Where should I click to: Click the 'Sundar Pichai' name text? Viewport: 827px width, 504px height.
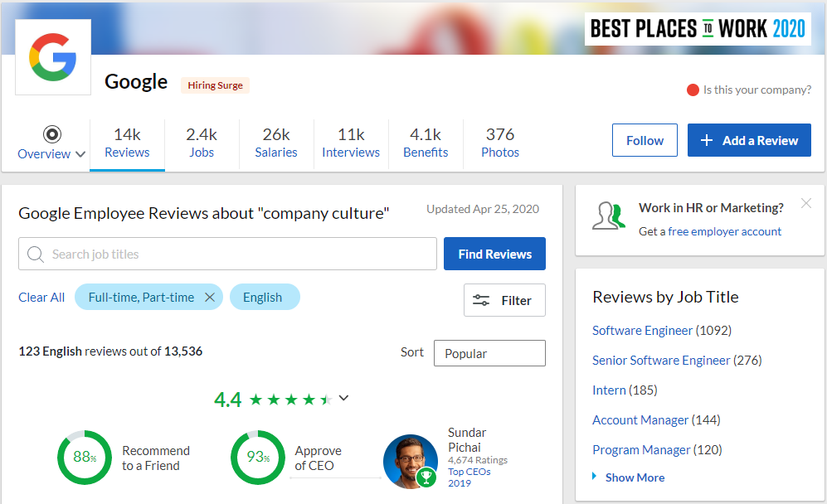pyautogui.click(x=467, y=439)
